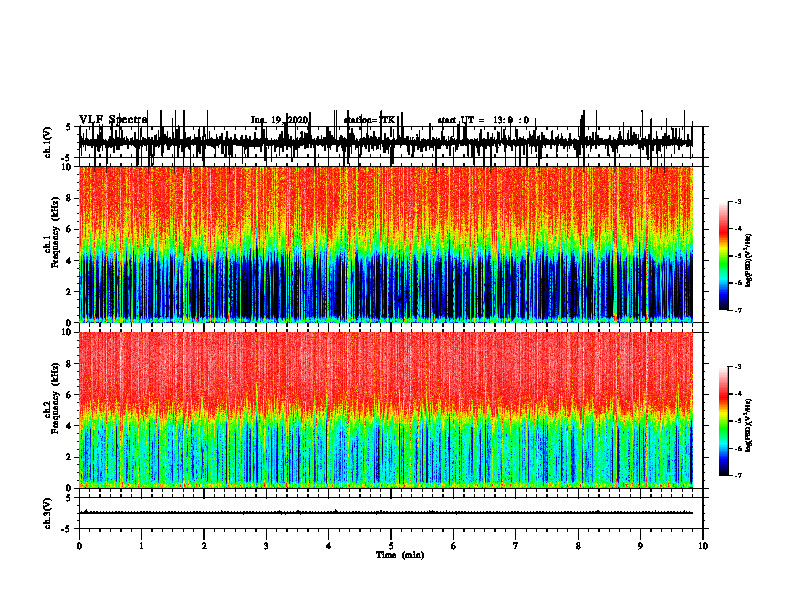Click the ch.1 color bar log(PSD) unit label
792x612 pixels.
coord(749,261)
